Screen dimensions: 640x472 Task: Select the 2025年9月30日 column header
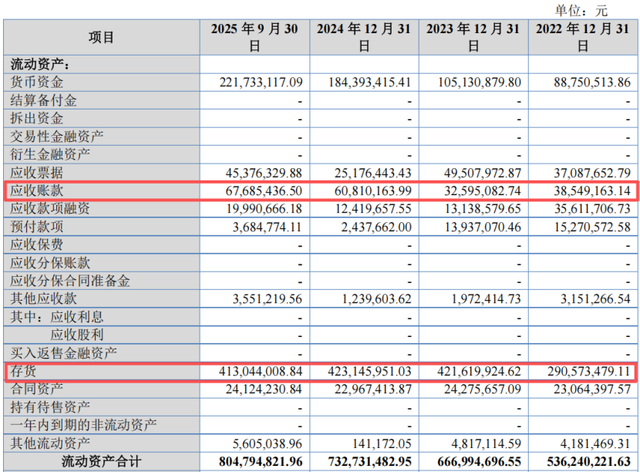(x=256, y=37)
